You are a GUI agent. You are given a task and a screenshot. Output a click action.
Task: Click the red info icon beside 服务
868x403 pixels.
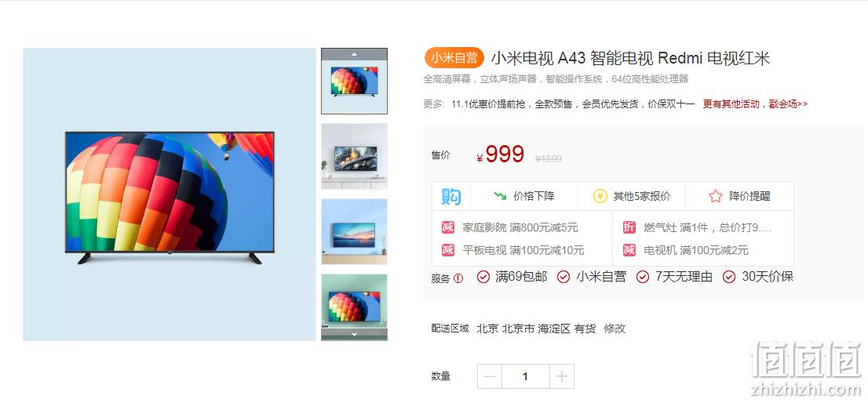458,278
